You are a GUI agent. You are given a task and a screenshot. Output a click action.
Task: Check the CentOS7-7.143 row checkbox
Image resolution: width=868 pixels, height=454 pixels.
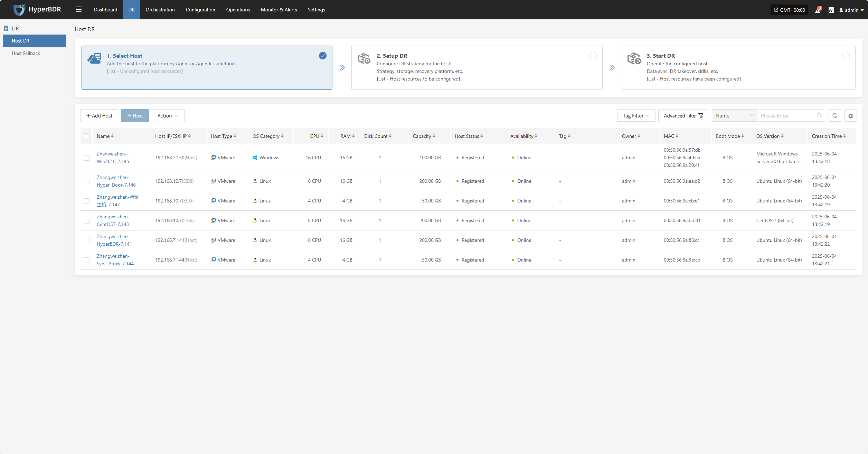(x=87, y=220)
